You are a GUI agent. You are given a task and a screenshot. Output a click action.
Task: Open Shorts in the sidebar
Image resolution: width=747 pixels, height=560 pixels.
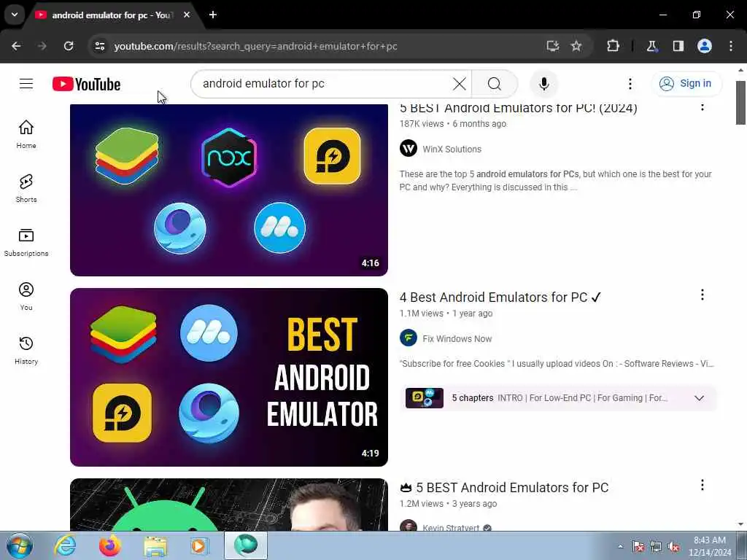click(26, 188)
